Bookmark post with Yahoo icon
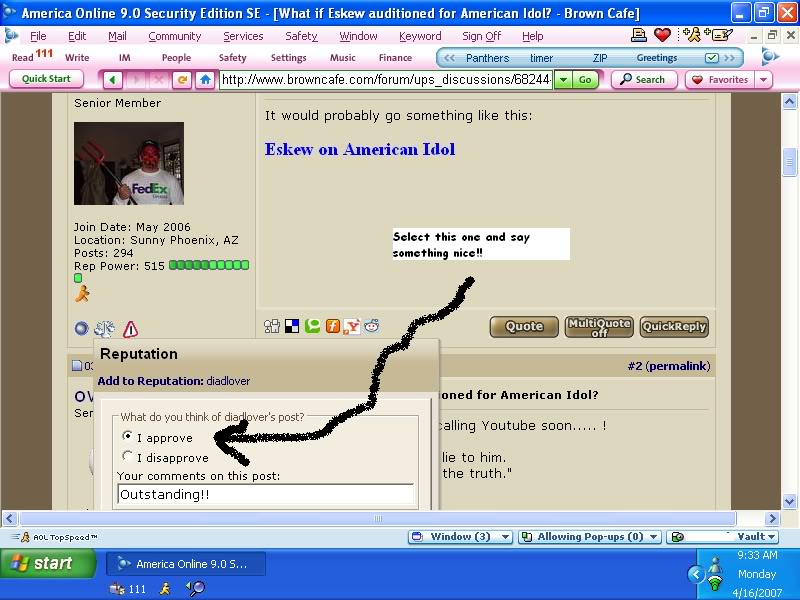The image size is (800, 600). [x=352, y=326]
